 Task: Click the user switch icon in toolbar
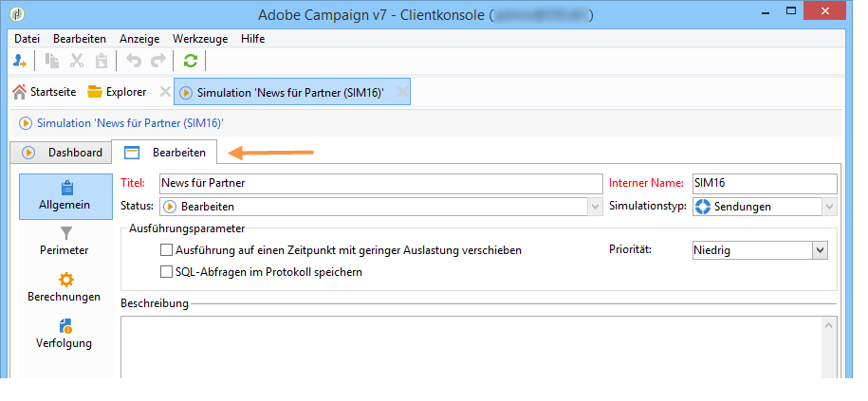(x=19, y=61)
